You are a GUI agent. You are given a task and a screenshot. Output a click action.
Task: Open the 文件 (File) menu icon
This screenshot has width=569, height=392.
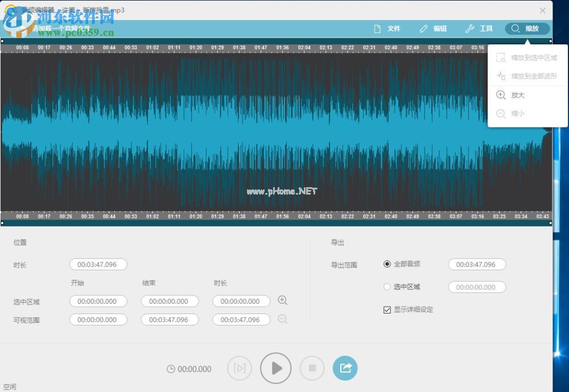click(377, 28)
